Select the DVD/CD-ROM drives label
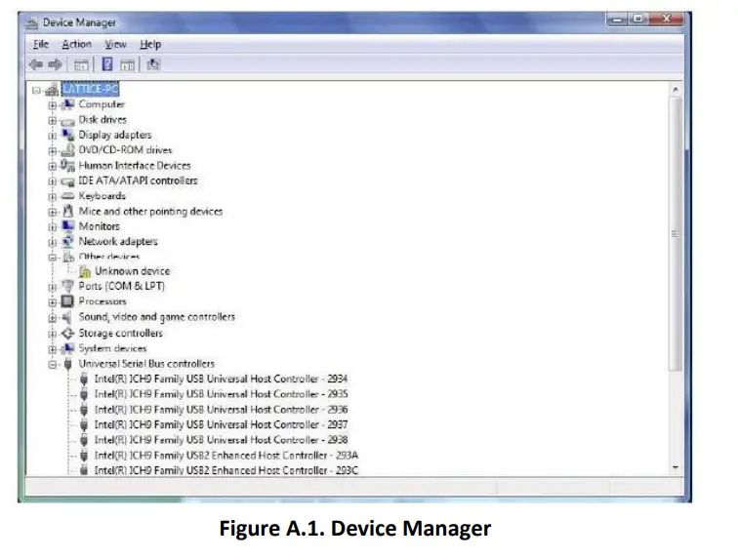 125,150
